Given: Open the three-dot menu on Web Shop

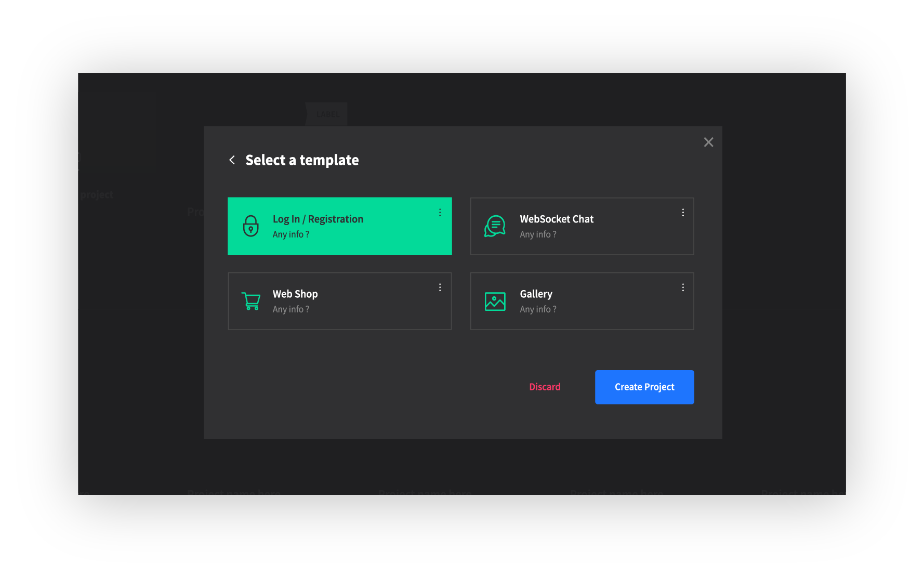Looking at the screenshot, I should coord(440,287).
